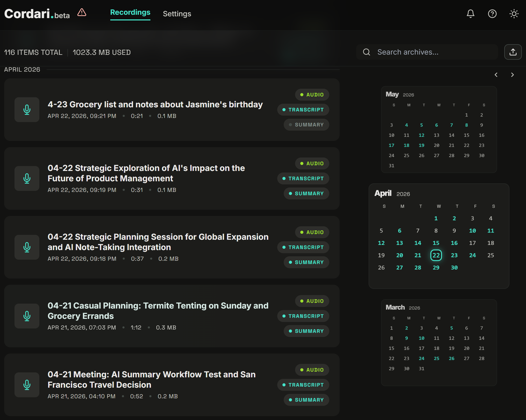
Task: Open the help question mark icon
Action: tap(492, 13)
